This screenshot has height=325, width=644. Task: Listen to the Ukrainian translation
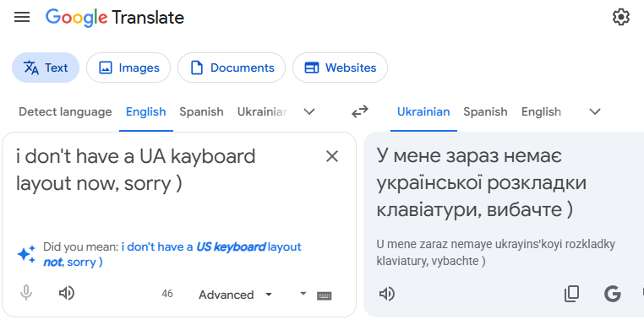(387, 294)
